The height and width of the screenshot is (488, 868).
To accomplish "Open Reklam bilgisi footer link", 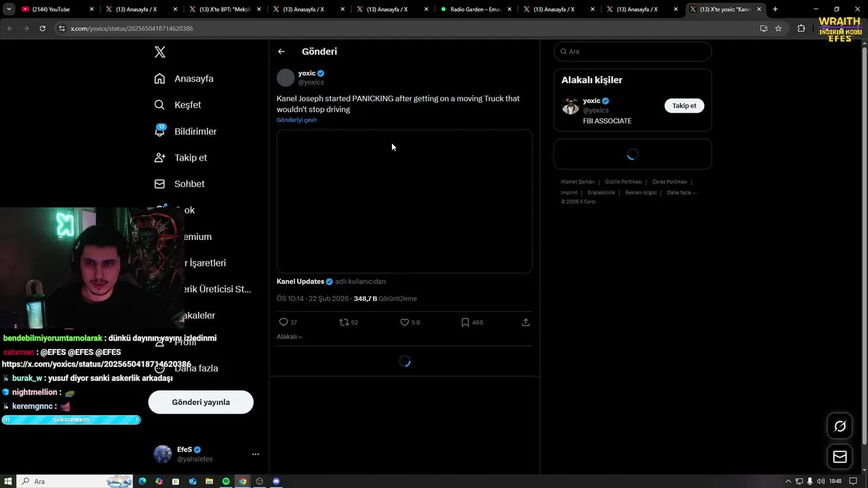I will 641,192.
